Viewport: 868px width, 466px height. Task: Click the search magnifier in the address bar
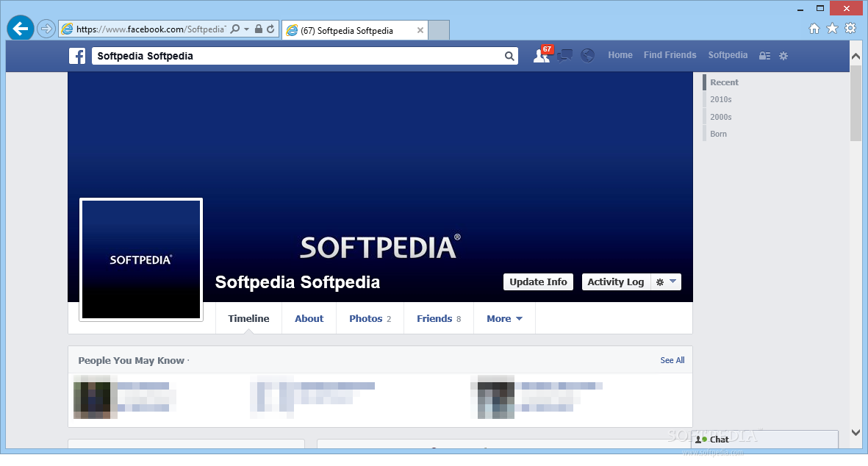coord(235,29)
